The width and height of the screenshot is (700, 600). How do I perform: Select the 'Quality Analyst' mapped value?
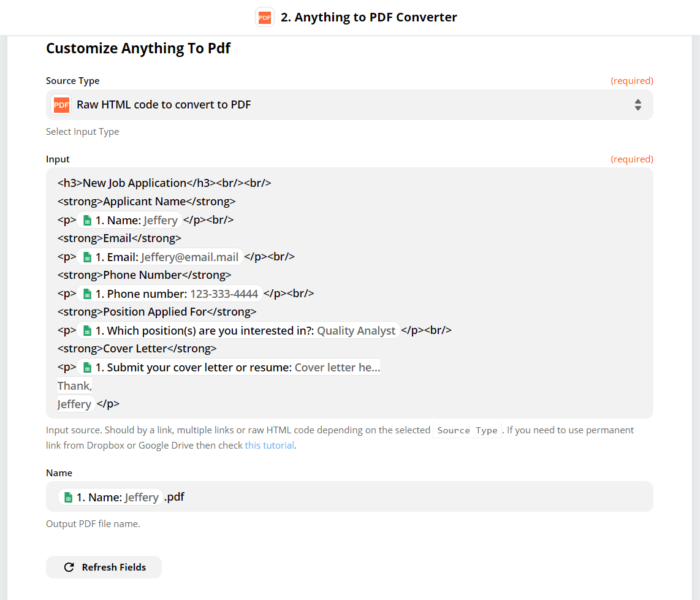[356, 330]
